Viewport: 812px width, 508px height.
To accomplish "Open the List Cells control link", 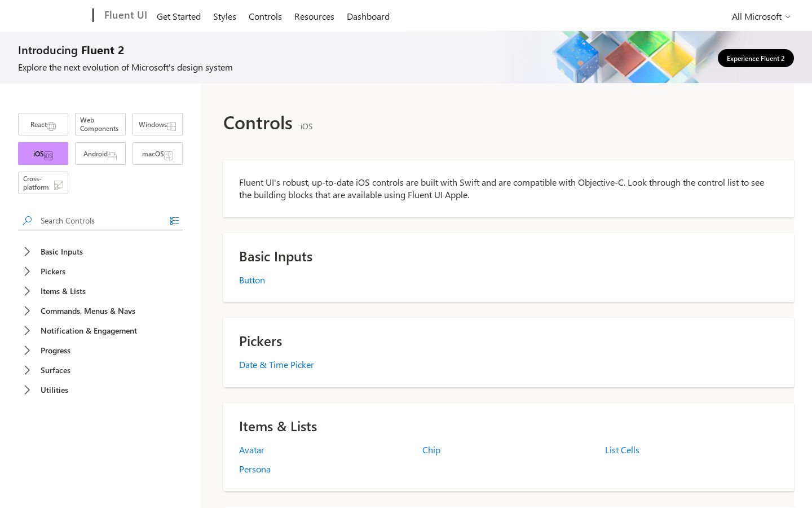I will pos(622,450).
